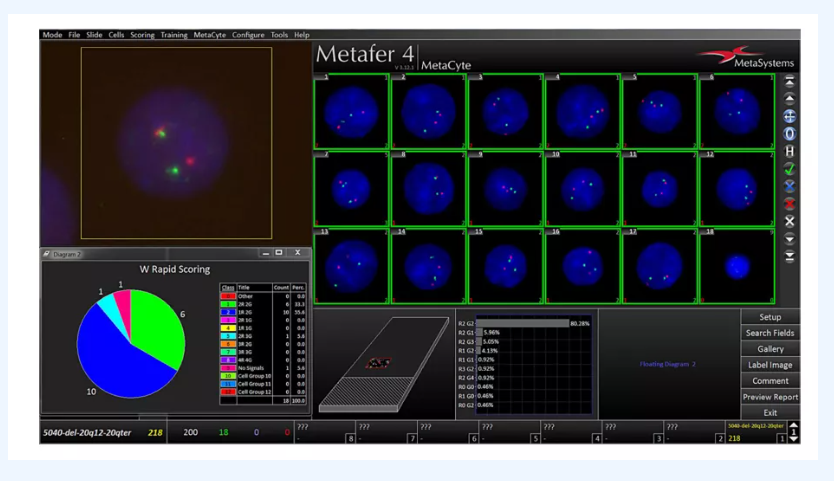Click the Comment button
The width and height of the screenshot is (834, 481).
[x=770, y=380]
